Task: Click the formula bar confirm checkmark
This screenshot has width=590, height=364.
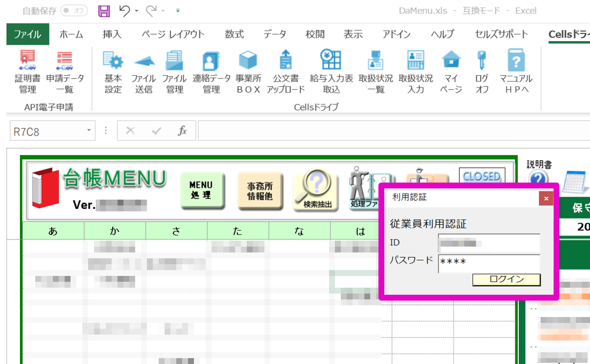Action: (x=156, y=131)
